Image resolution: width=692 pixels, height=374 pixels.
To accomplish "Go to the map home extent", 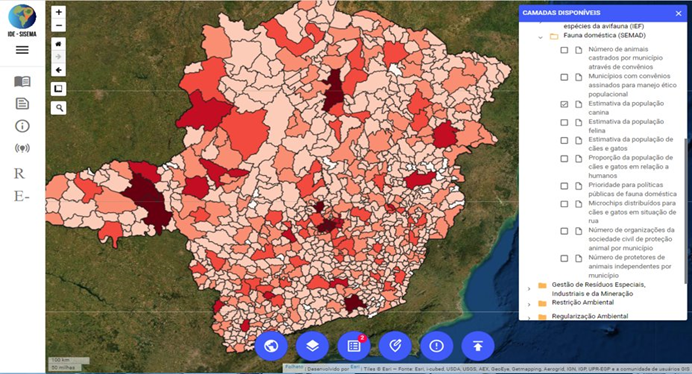I will 58,44.
